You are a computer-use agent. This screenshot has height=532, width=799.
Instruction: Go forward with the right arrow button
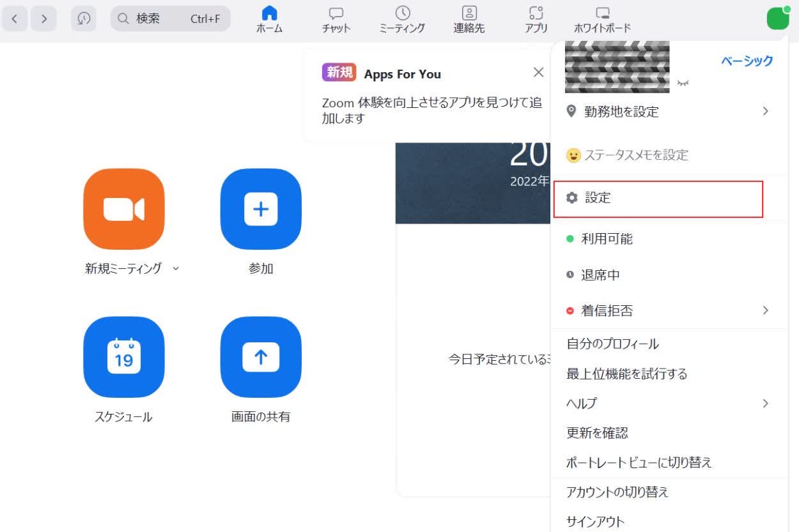[x=44, y=19]
